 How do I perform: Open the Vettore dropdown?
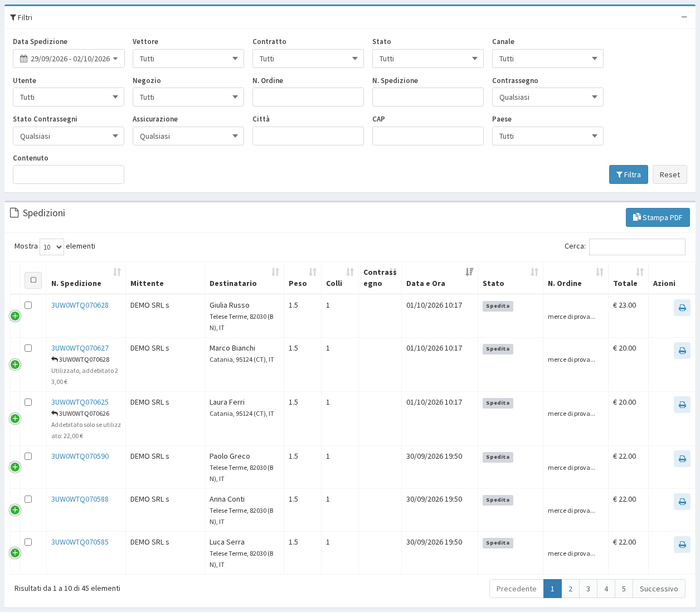point(188,59)
